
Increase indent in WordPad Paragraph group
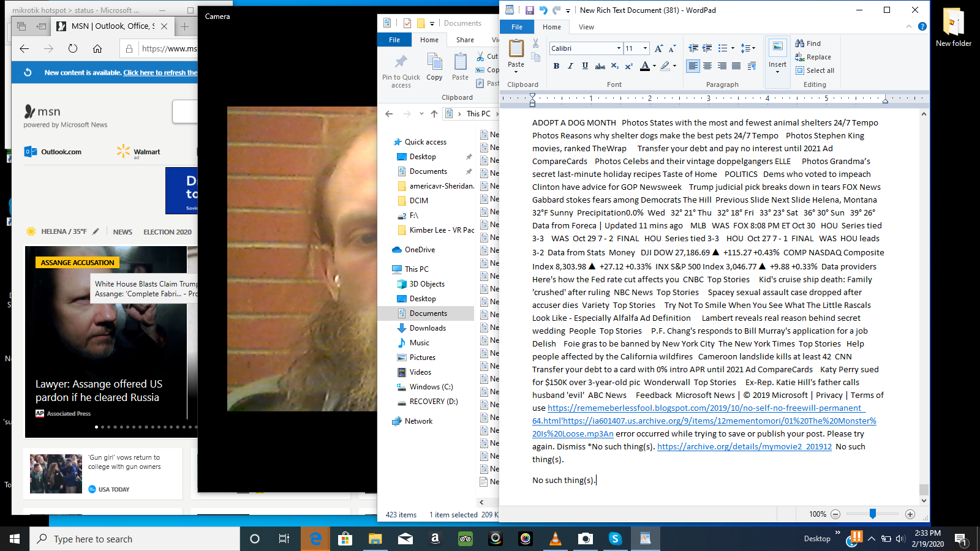pos(707,48)
